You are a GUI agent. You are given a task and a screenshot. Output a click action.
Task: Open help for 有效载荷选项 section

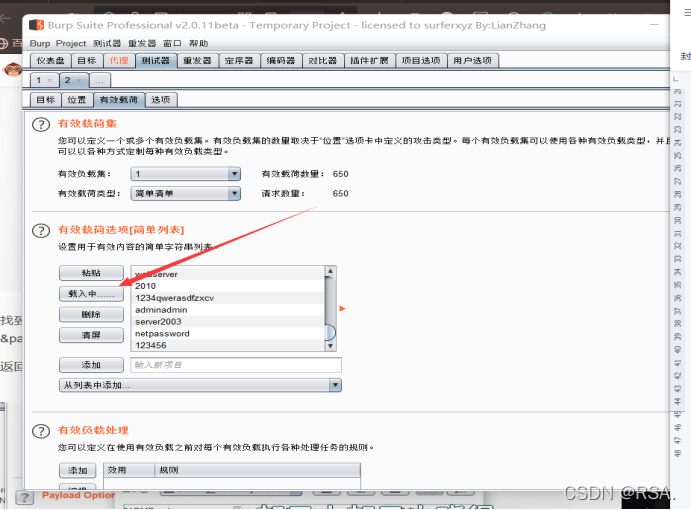pyautogui.click(x=41, y=231)
